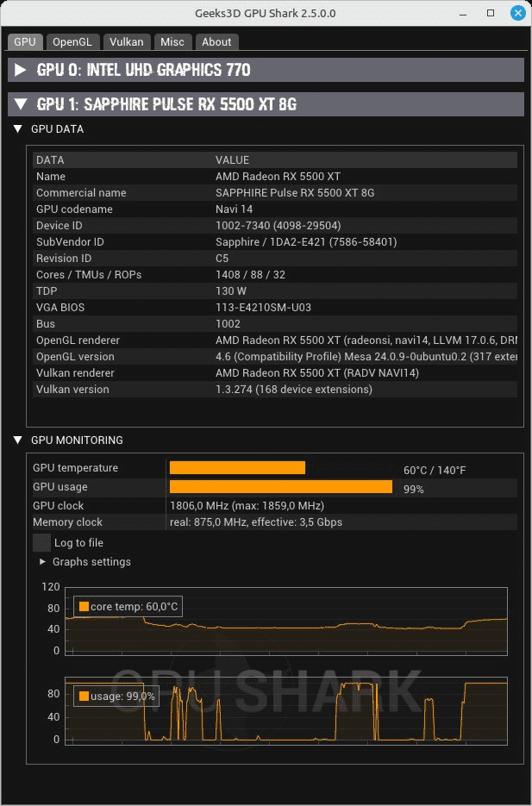Select the Misc tab
This screenshot has width=532, height=806.
pyautogui.click(x=172, y=41)
